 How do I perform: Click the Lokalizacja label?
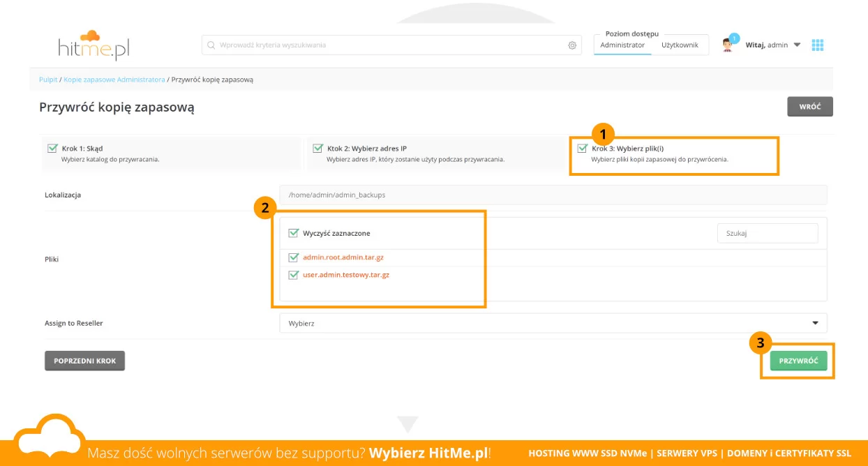pyautogui.click(x=63, y=195)
